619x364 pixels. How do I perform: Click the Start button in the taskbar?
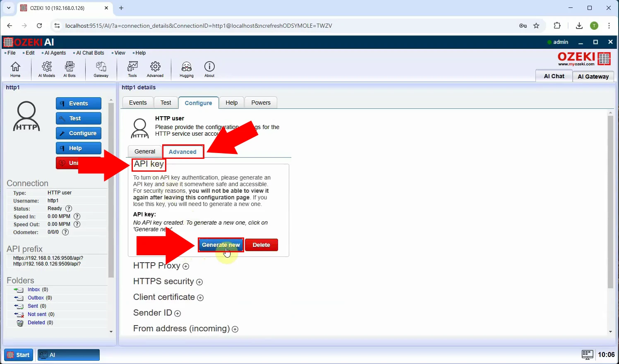click(x=19, y=355)
